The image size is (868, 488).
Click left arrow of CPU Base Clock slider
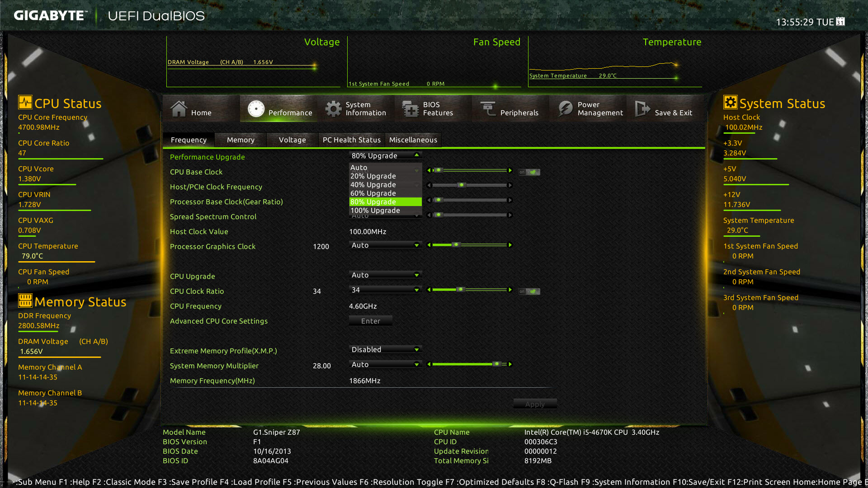[x=429, y=170]
